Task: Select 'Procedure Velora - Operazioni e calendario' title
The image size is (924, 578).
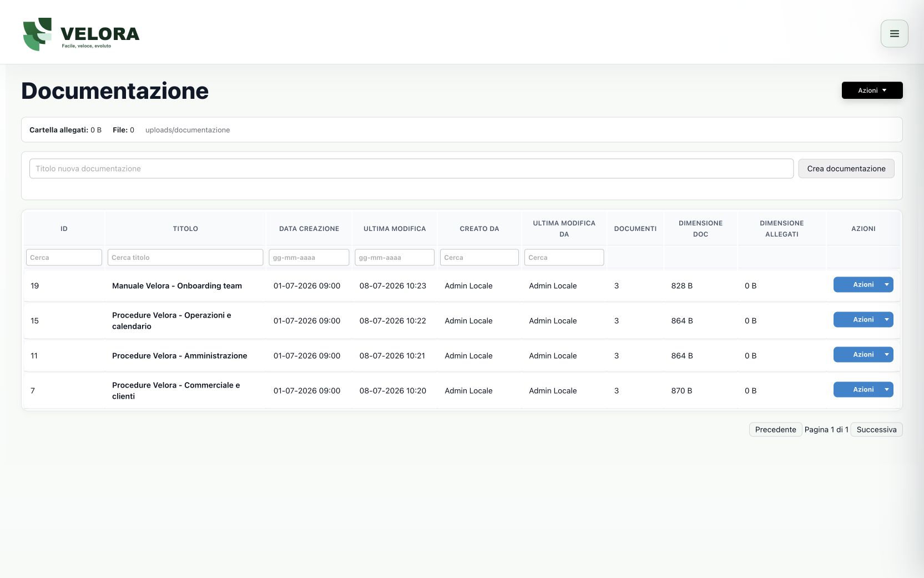Action: [x=171, y=321]
